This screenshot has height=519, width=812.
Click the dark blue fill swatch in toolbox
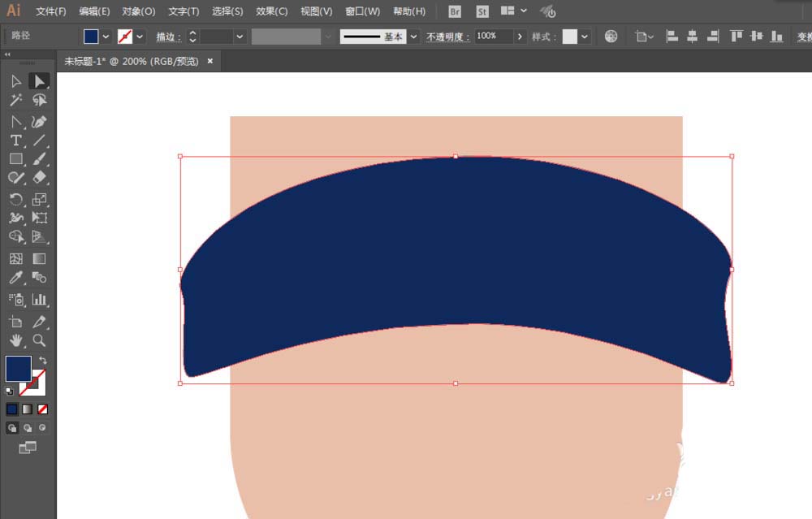[18, 368]
